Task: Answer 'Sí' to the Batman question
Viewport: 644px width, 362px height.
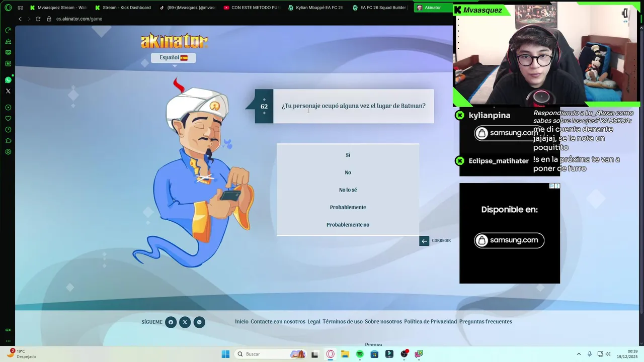Action: point(348,155)
